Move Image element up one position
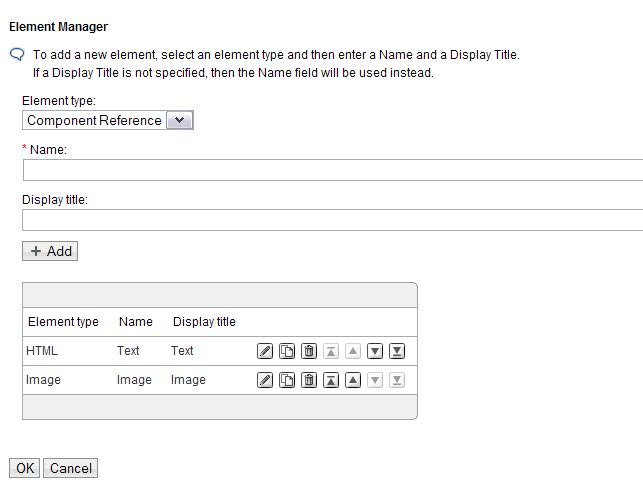This screenshot has height=482, width=643. coord(353,380)
